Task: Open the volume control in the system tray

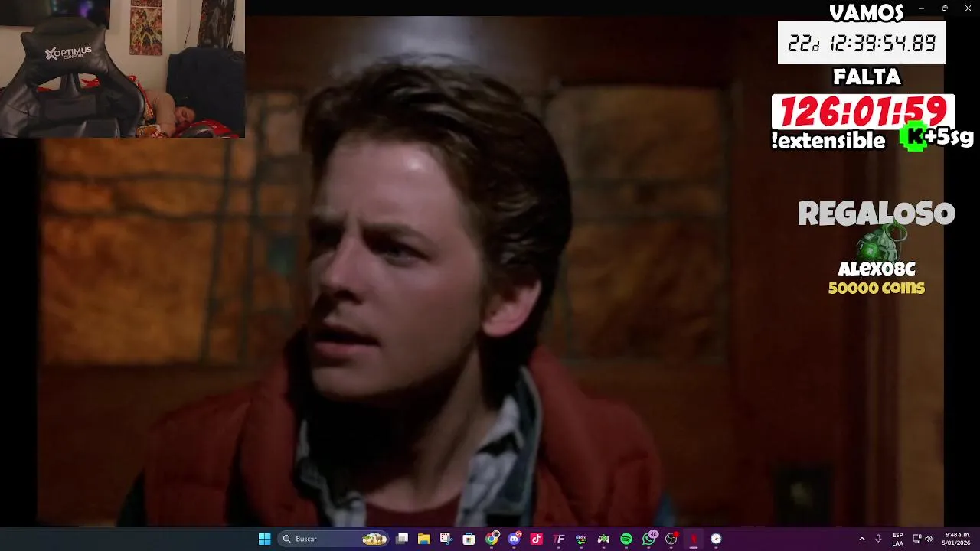Action: coord(929,539)
